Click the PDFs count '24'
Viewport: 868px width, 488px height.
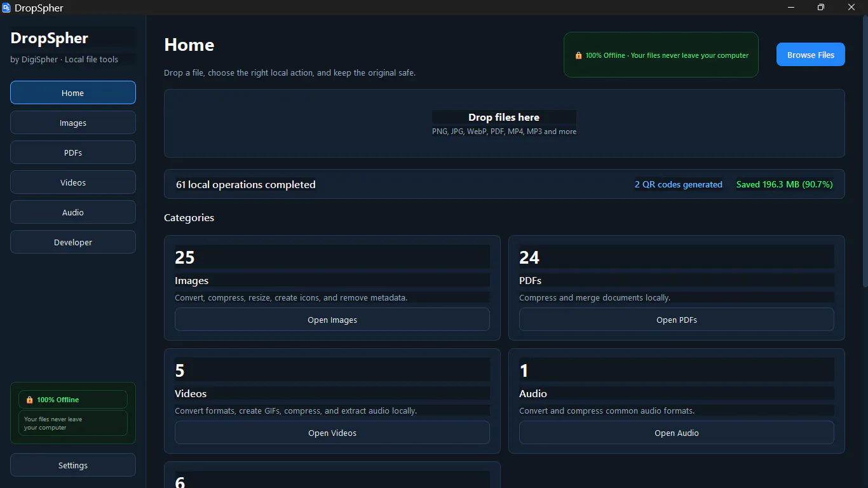[529, 257]
